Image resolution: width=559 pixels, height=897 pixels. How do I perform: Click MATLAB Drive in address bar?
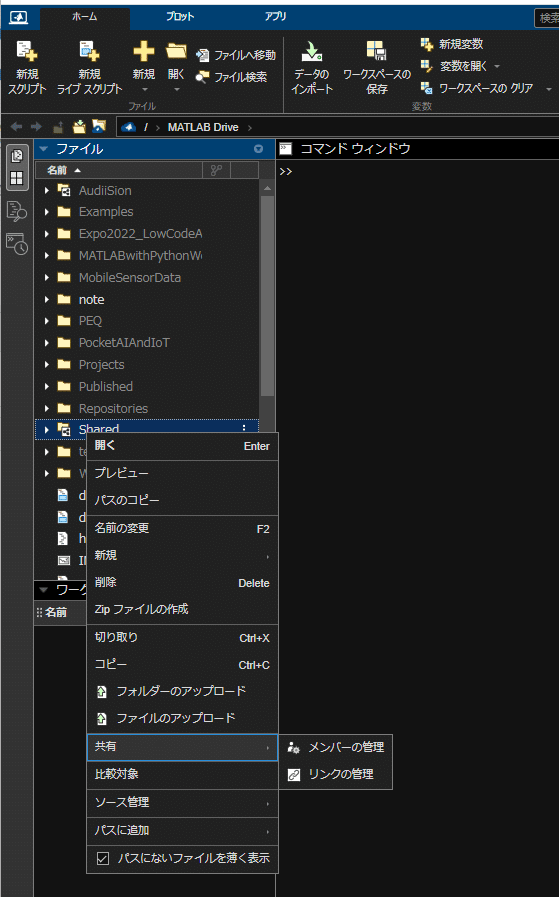pos(203,127)
